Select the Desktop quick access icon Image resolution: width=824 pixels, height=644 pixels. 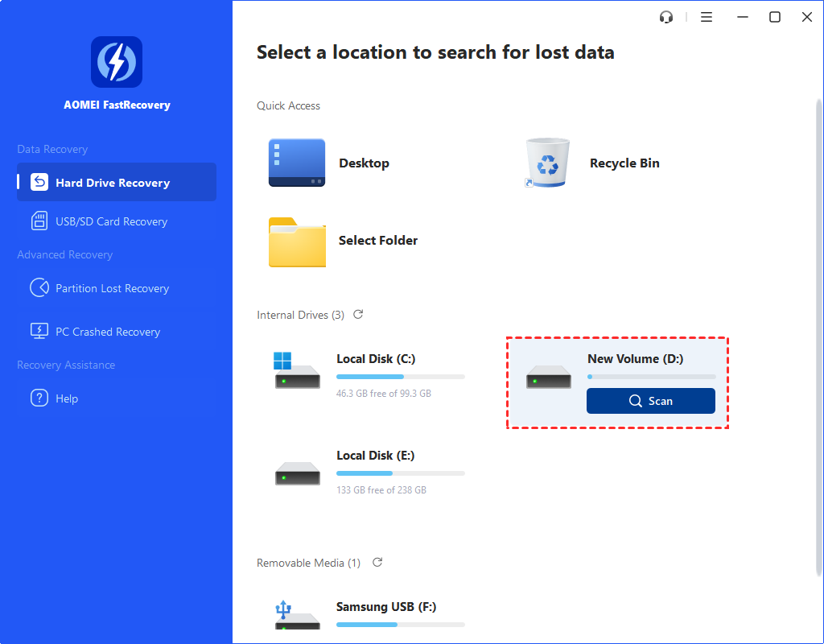(297, 163)
